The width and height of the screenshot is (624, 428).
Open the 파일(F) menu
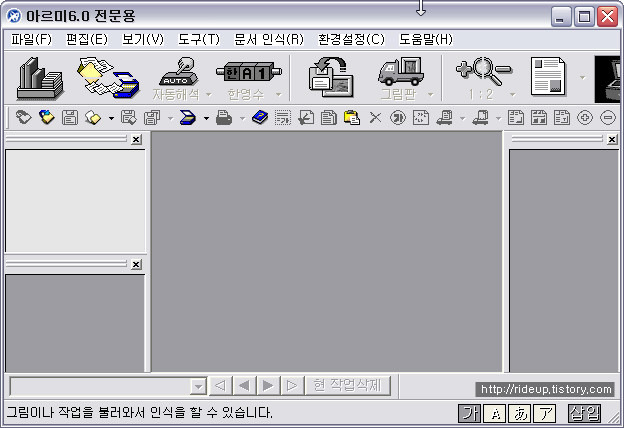31,39
